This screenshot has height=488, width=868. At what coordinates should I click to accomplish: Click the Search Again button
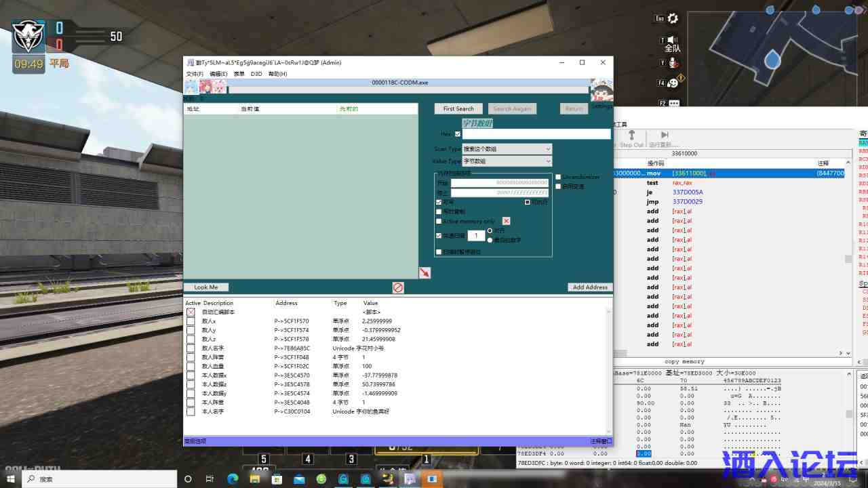pos(512,108)
